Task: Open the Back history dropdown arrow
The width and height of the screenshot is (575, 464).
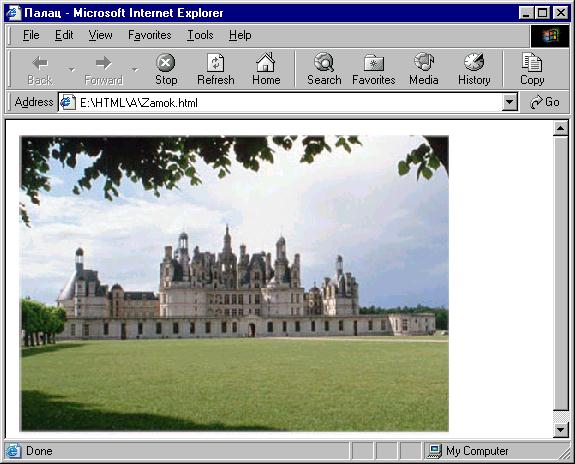Action: [x=72, y=70]
